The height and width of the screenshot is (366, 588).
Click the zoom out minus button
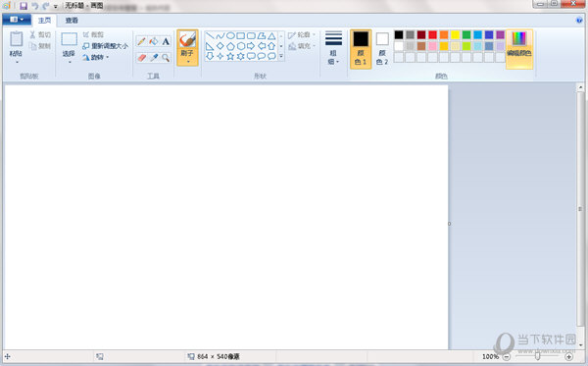click(x=507, y=356)
